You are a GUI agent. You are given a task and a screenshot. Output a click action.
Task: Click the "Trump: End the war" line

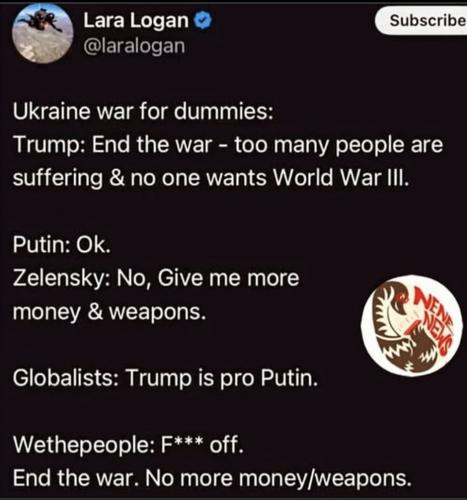coord(228,145)
